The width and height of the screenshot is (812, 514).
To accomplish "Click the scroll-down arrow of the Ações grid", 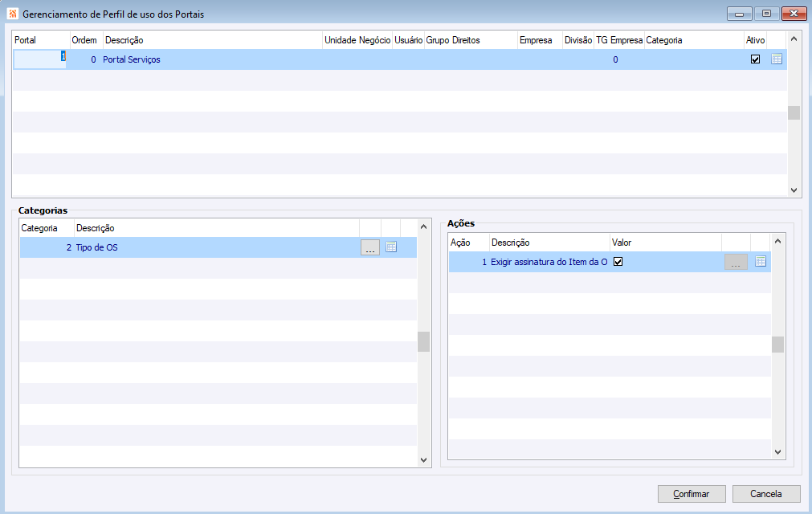I will (x=777, y=452).
